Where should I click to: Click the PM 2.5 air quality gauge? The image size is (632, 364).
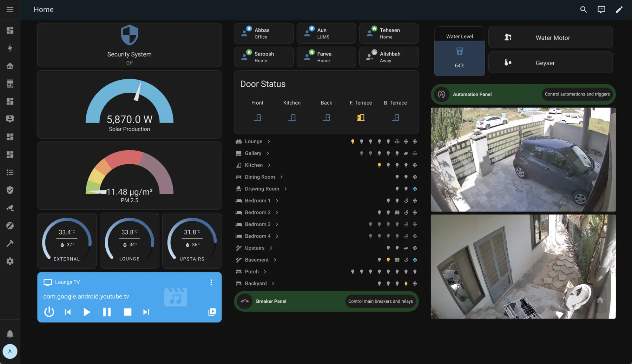click(x=130, y=176)
